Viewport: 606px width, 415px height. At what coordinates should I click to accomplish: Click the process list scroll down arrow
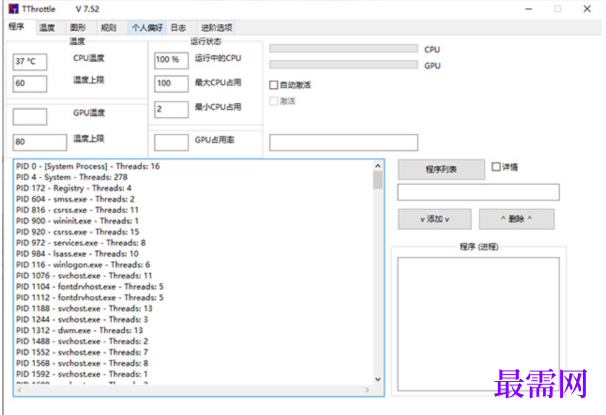point(378,379)
